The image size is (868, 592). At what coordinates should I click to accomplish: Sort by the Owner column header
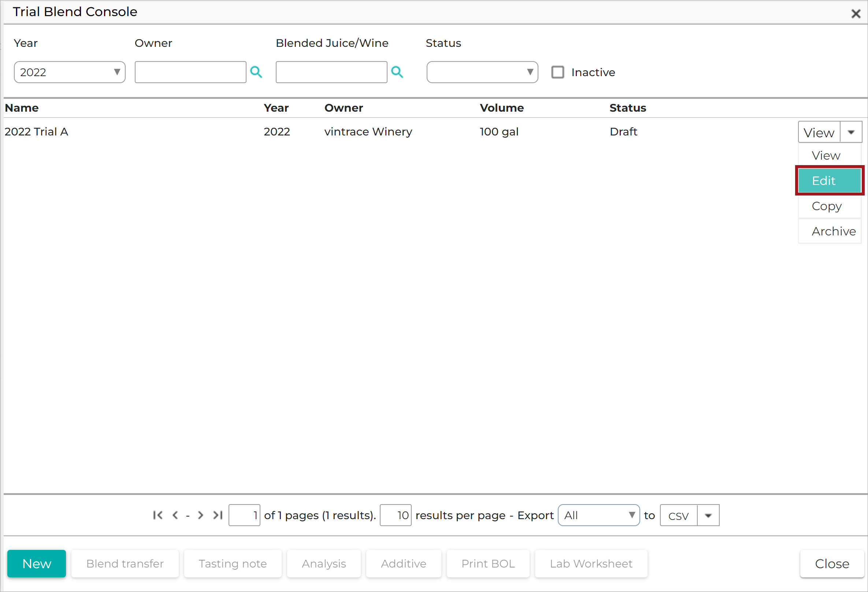344,108
